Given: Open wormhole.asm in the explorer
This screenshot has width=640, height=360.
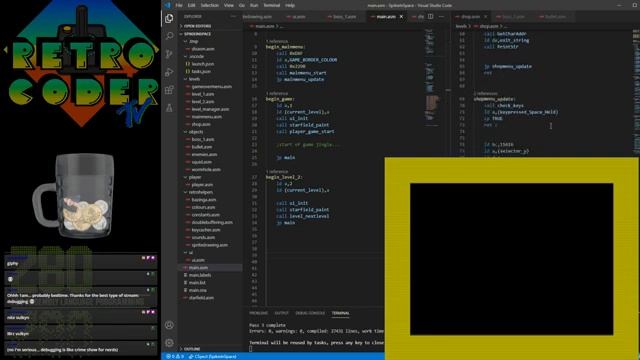Looking at the screenshot, I should (x=206, y=169).
